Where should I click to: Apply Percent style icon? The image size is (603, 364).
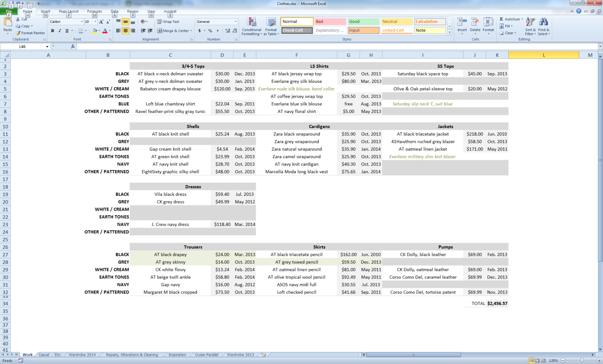click(210, 31)
